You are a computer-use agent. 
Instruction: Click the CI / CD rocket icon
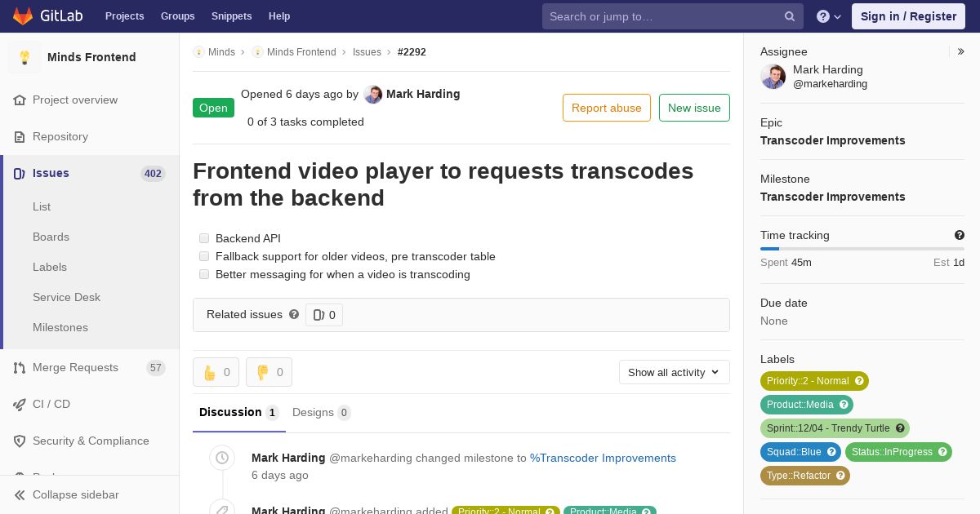(x=20, y=405)
